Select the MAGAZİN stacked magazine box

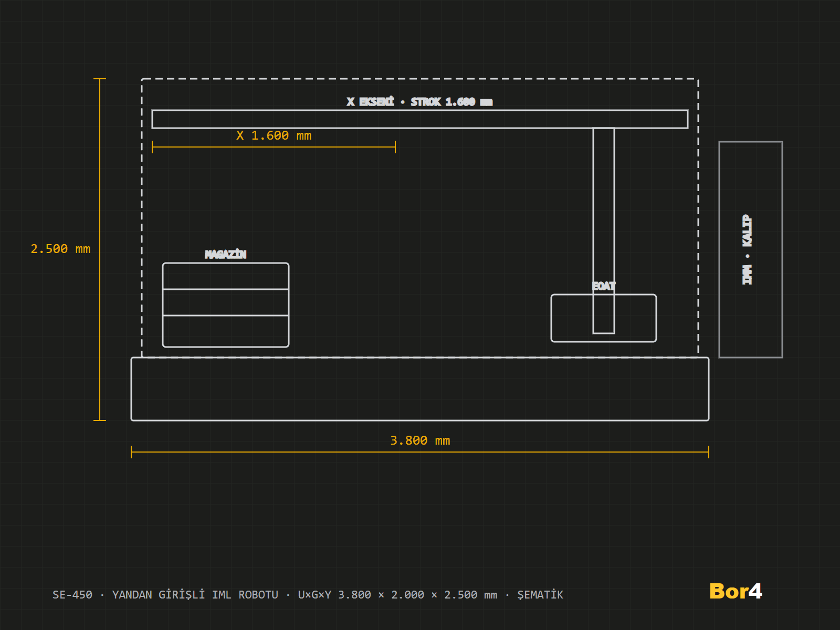[226, 305]
